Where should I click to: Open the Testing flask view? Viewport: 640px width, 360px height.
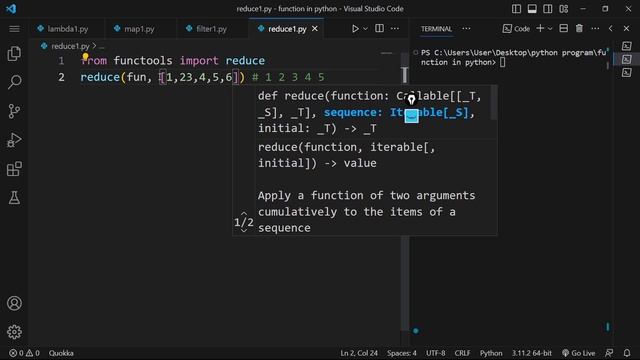click(14, 198)
